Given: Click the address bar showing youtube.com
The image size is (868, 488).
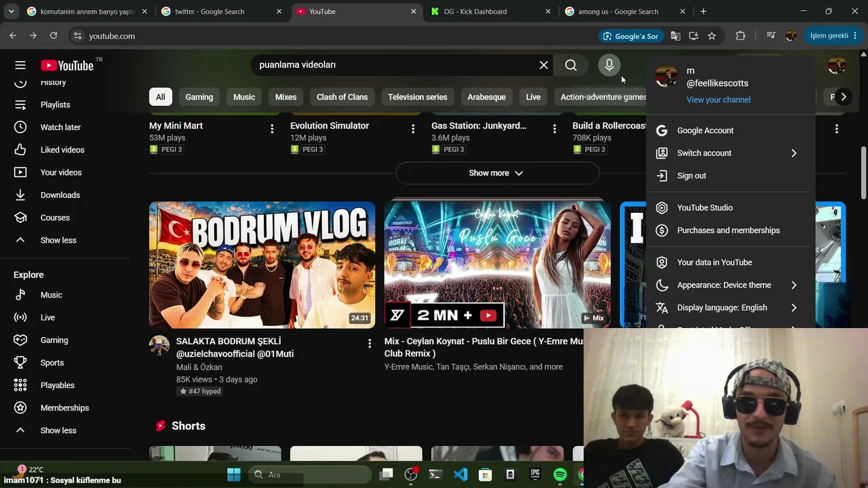Looking at the screenshot, I should coord(332,36).
